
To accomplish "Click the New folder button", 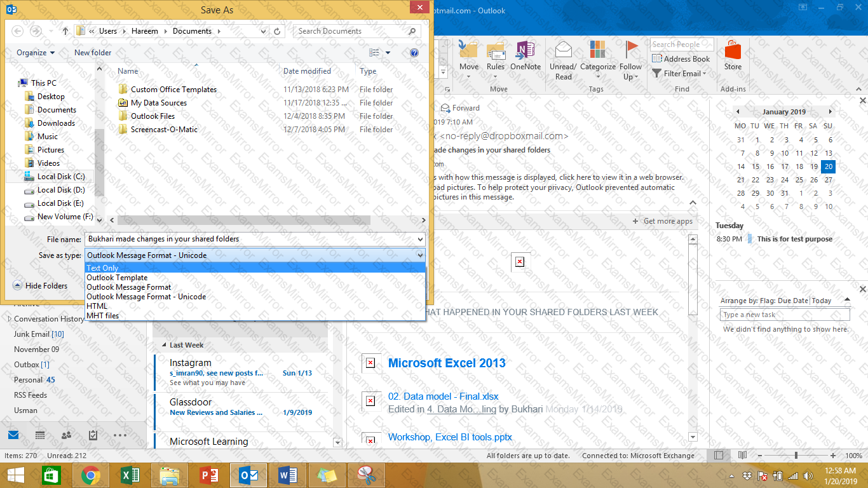I will coord(93,53).
